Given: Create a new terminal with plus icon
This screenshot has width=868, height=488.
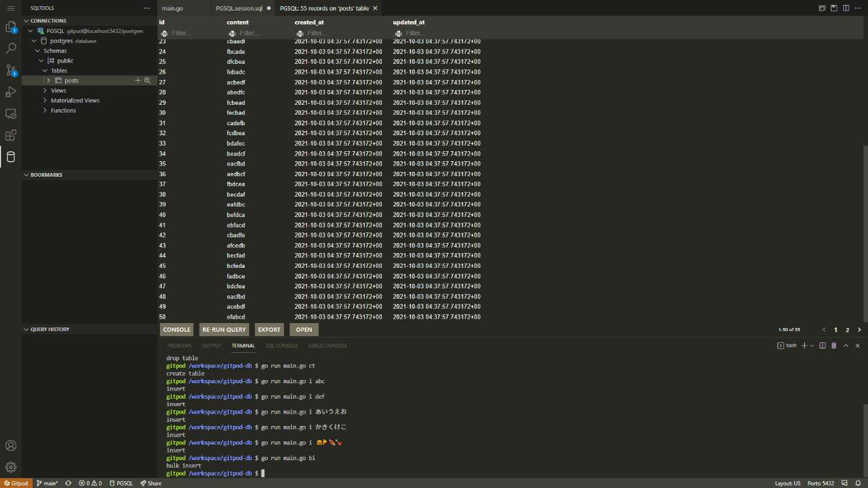Looking at the screenshot, I should coord(804,345).
